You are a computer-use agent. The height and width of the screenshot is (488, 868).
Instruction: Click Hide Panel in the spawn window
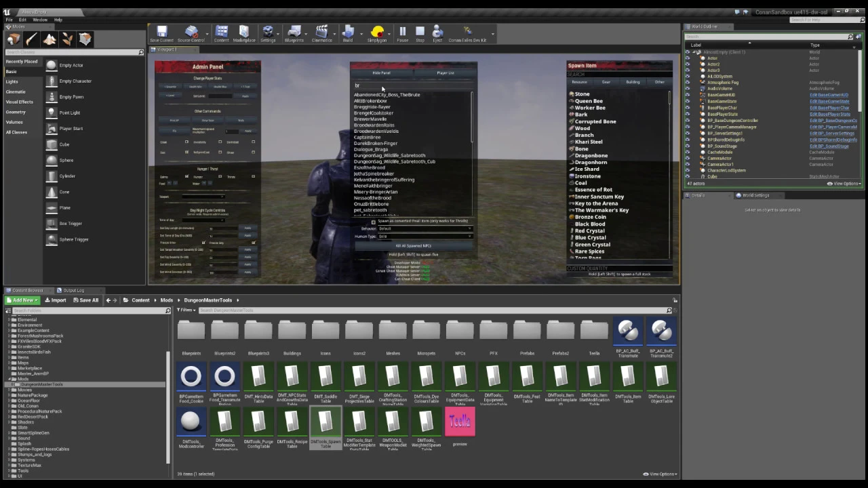[381, 73]
